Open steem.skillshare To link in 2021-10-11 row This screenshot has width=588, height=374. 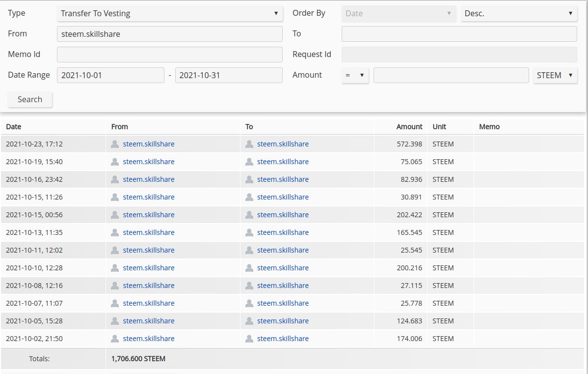click(283, 250)
